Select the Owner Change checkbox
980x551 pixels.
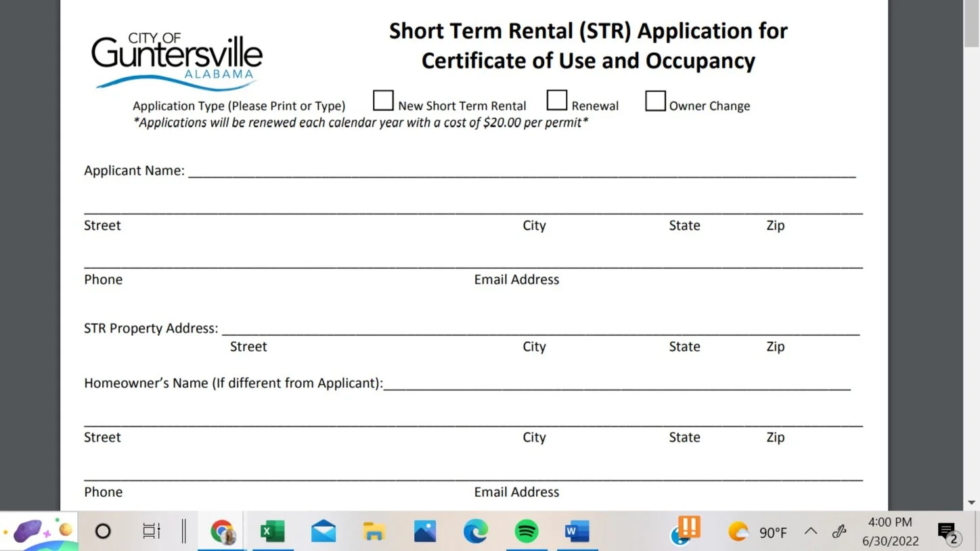point(655,101)
